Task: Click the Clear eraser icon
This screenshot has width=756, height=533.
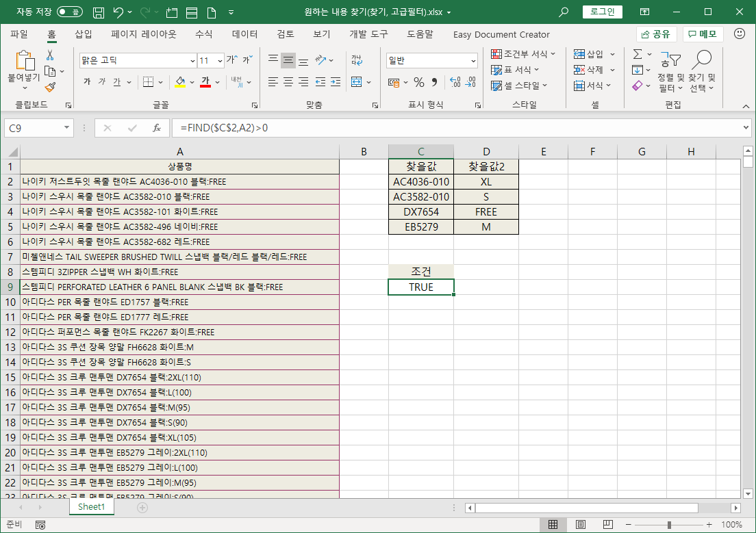Action: tap(638, 86)
